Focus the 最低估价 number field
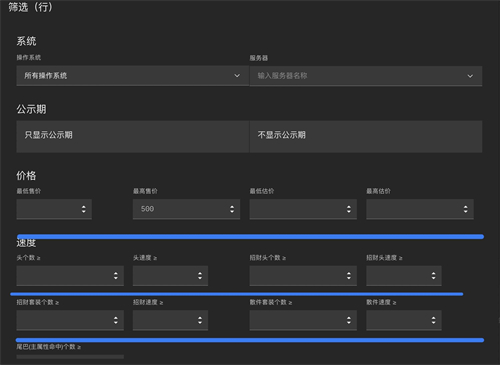Screen dimensions: 500x365 [303, 209]
